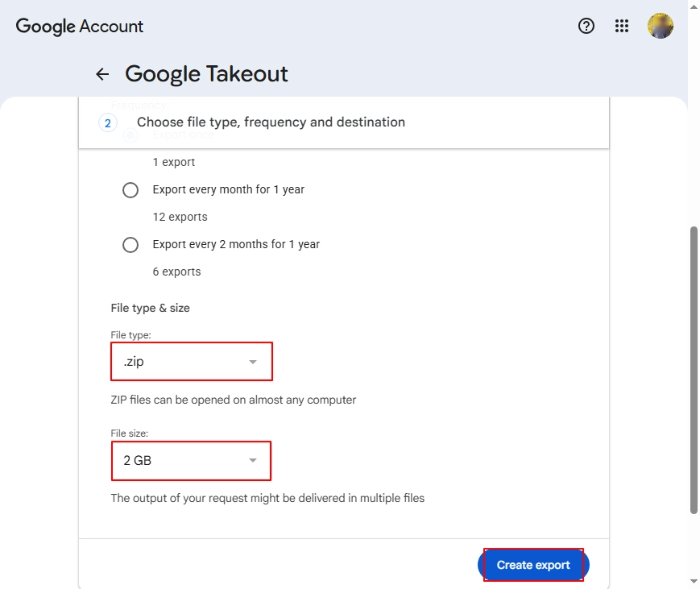Viewport: 700px width, 589px height.
Task: Select Export every 2 months for 1 year
Action: [x=130, y=245]
